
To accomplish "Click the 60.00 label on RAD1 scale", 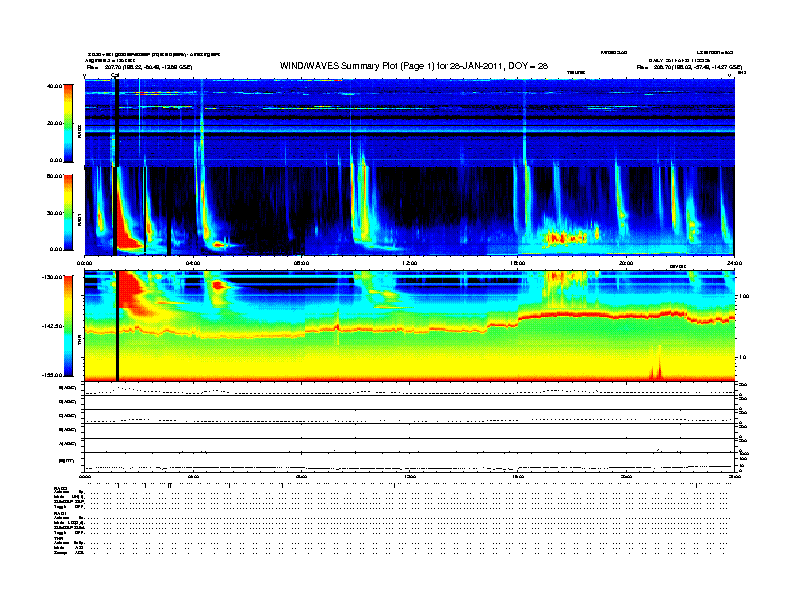I will 54,176.
